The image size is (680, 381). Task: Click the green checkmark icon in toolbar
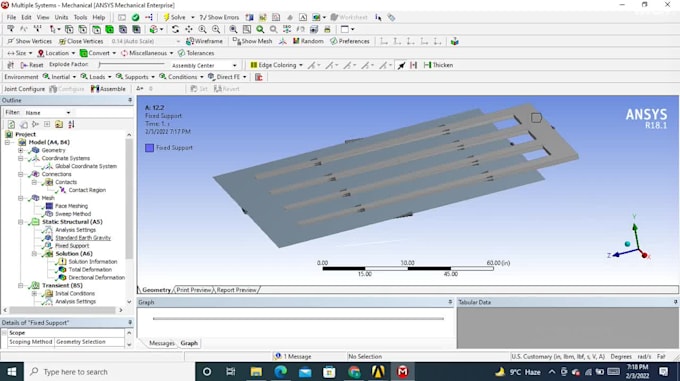tap(135, 17)
